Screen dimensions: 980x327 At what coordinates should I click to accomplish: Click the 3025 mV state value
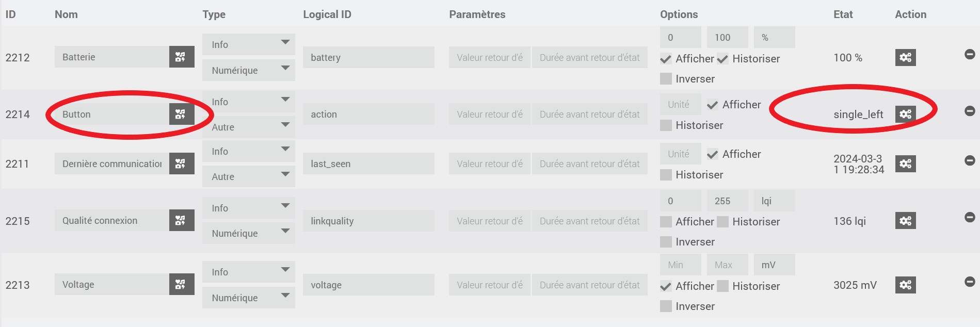pyautogui.click(x=855, y=285)
